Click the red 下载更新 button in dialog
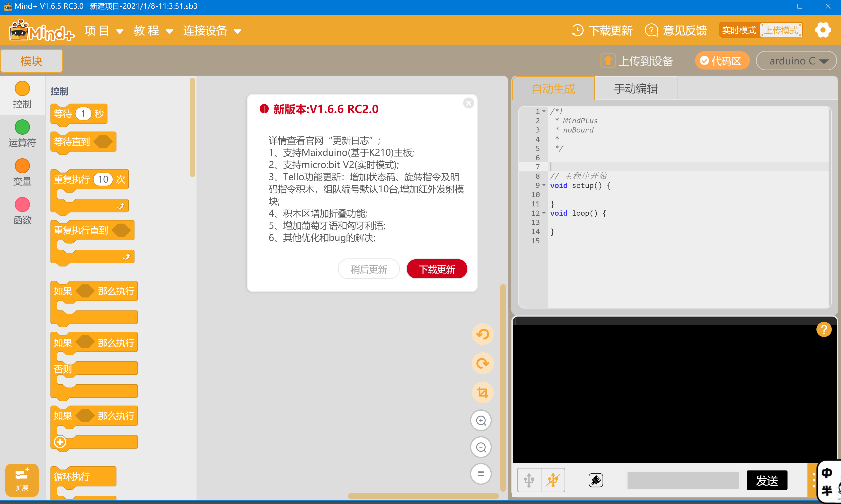This screenshot has height=504, width=841. 437,269
